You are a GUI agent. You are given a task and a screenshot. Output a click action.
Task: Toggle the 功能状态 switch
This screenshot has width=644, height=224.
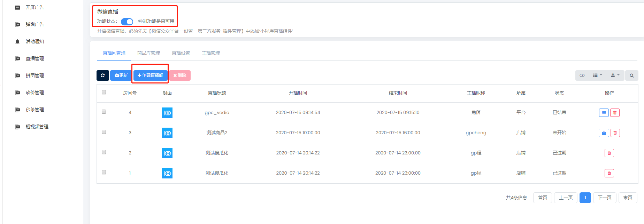[x=127, y=22]
